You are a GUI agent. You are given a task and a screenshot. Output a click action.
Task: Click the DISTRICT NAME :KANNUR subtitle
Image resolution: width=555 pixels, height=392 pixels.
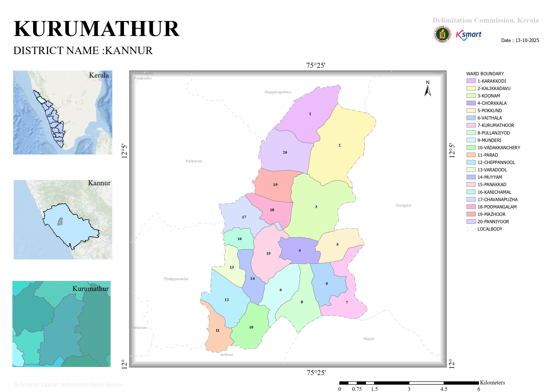click(x=83, y=51)
